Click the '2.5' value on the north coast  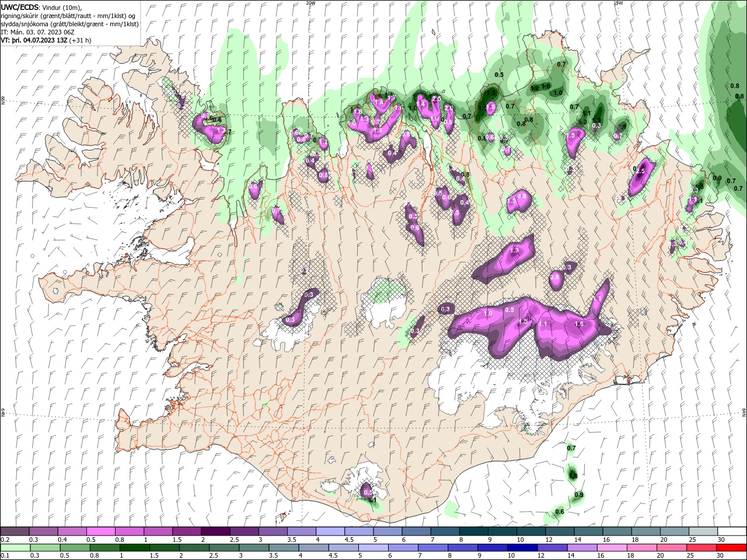(436, 99)
